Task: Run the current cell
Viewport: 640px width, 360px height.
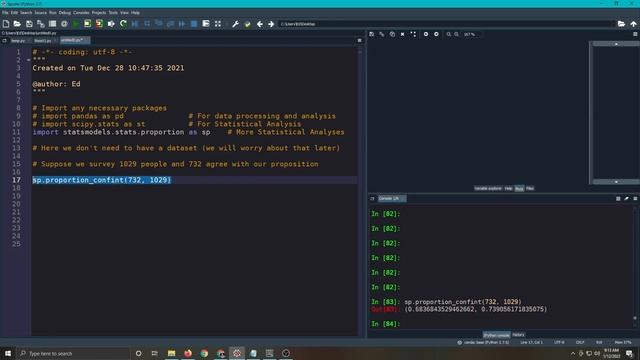Action: point(87,24)
